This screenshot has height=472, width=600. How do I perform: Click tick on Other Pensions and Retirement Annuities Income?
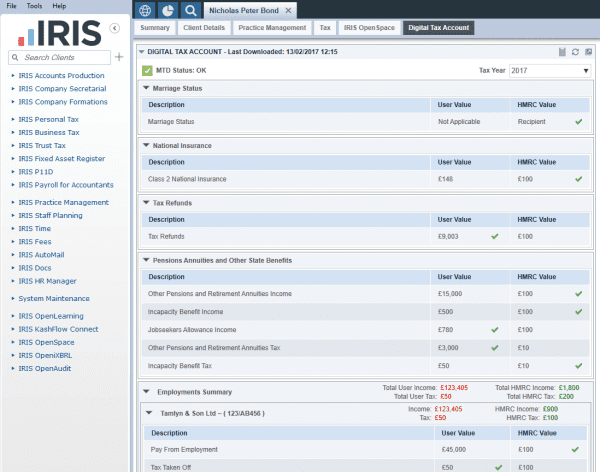point(579,294)
